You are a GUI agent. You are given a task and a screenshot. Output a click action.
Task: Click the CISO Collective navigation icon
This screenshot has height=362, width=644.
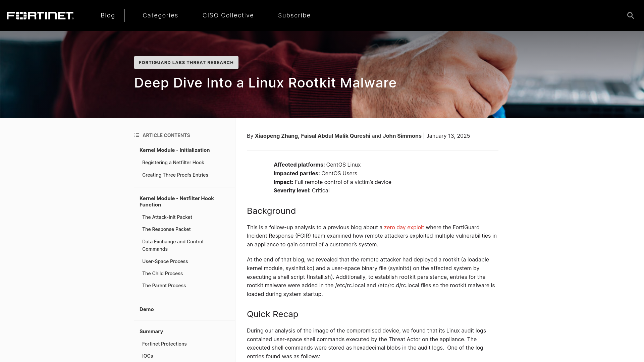point(228,15)
